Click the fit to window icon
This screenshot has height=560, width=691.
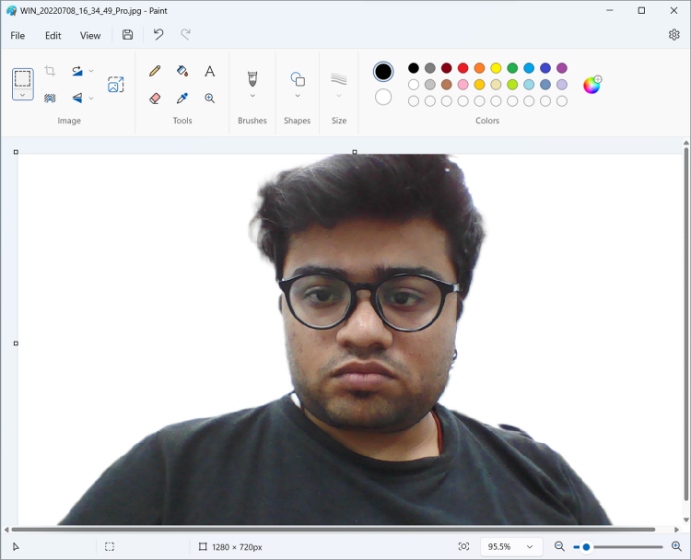[x=464, y=546]
